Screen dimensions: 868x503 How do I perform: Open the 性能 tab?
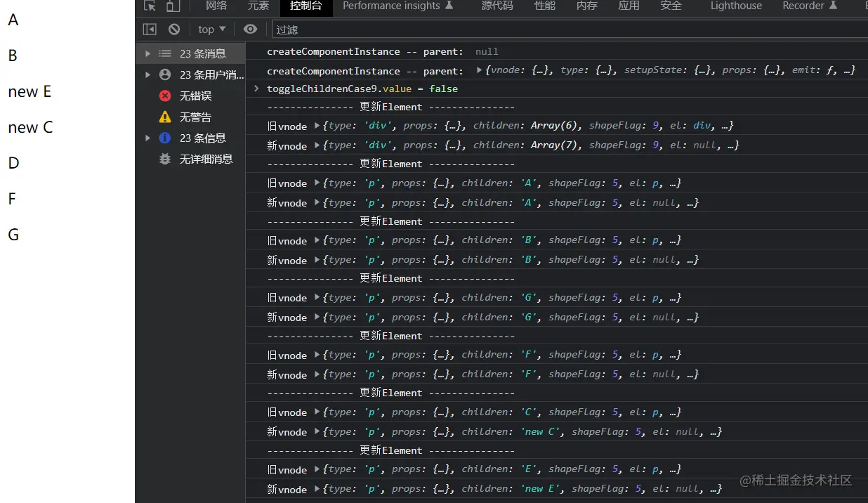tap(544, 6)
